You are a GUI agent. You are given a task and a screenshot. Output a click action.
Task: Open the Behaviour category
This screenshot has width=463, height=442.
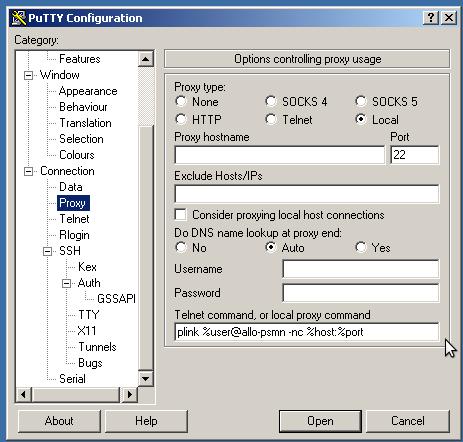[83, 107]
